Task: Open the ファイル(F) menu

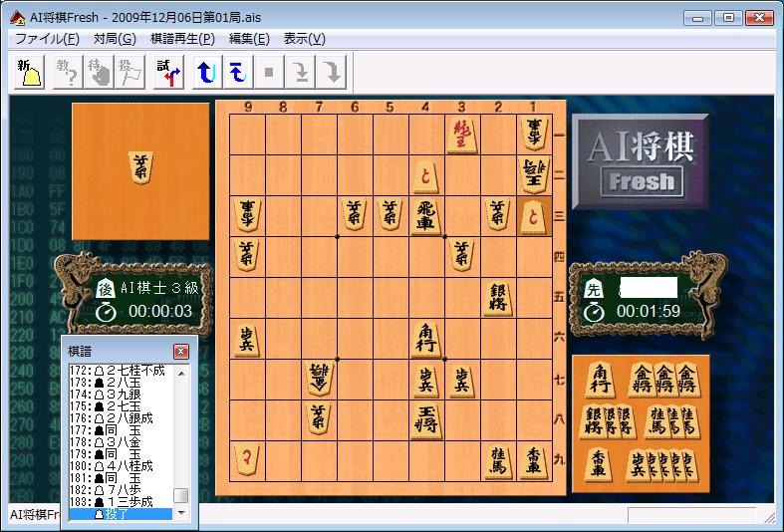Action: pos(47,39)
